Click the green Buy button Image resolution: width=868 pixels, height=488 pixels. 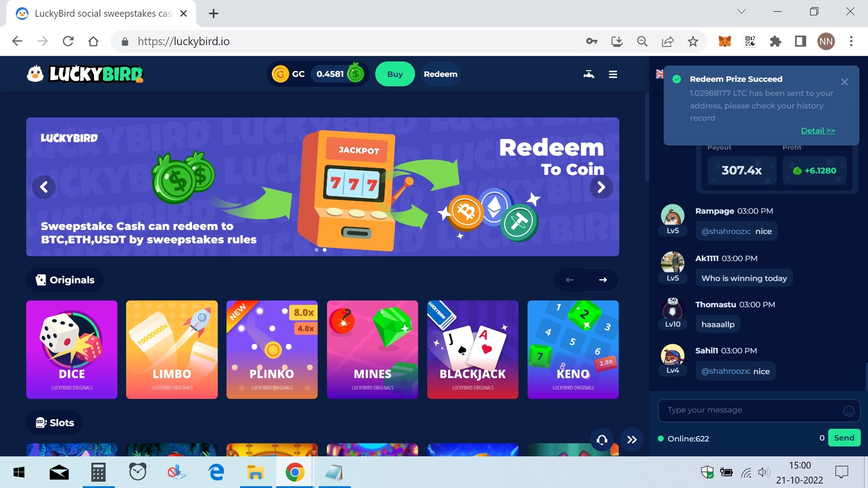pyautogui.click(x=395, y=74)
